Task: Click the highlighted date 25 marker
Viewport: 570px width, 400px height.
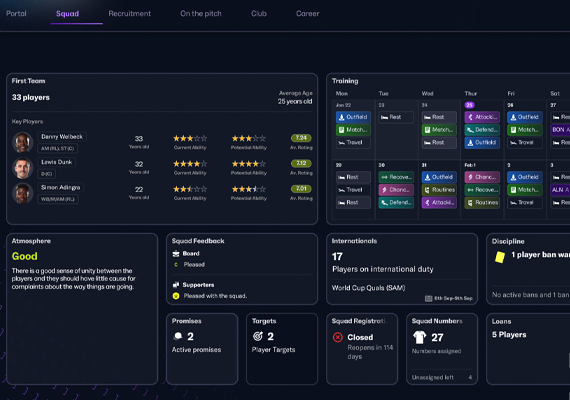Action: click(469, 105)
